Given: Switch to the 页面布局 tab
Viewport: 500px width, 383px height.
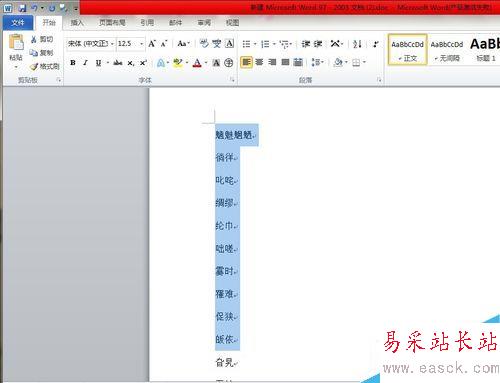Looking at the screenshot, I should coord(112,23).
